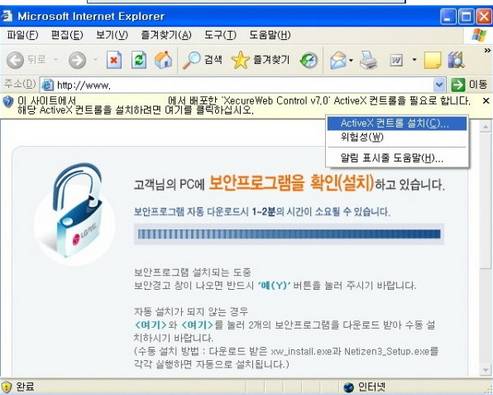
Task: Open the 도구(T) menu
Action: click(x=220, y=35)
